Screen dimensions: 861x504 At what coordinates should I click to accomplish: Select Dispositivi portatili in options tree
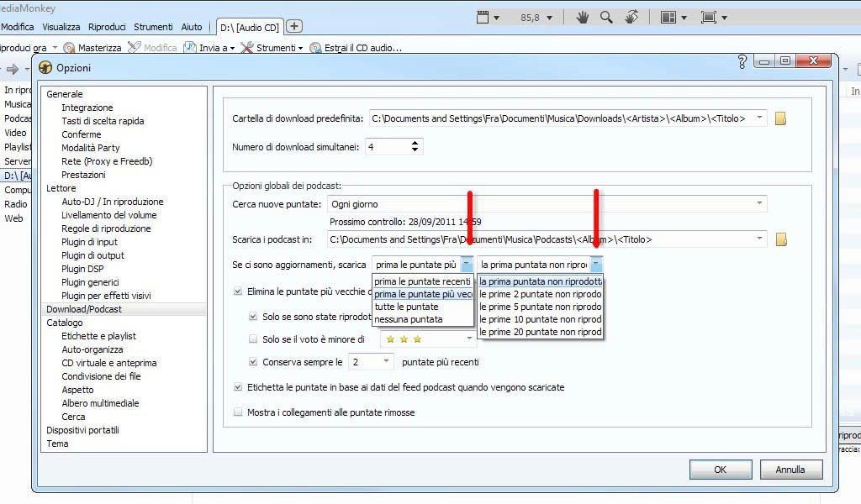coord(83,430)
